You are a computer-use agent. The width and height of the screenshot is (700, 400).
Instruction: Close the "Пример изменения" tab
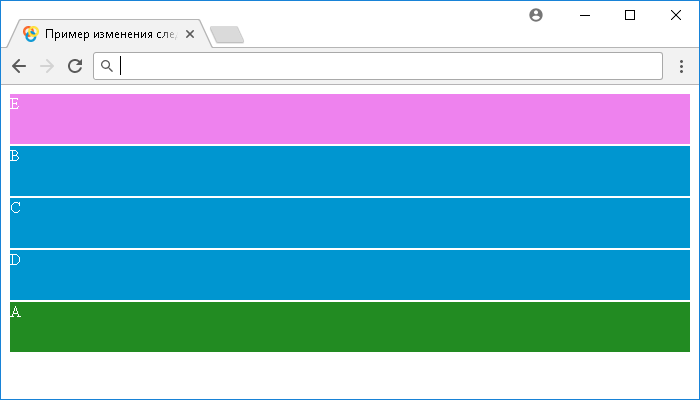point(190,34)
